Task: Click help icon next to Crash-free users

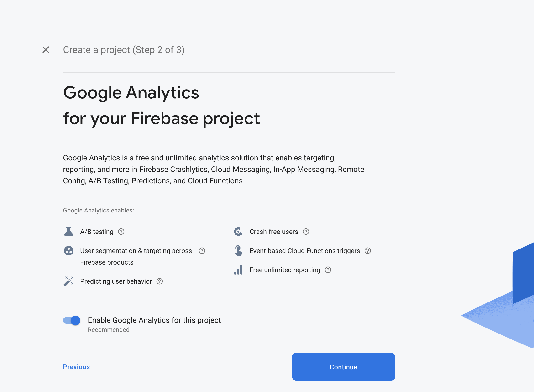Action: (306, 232)
